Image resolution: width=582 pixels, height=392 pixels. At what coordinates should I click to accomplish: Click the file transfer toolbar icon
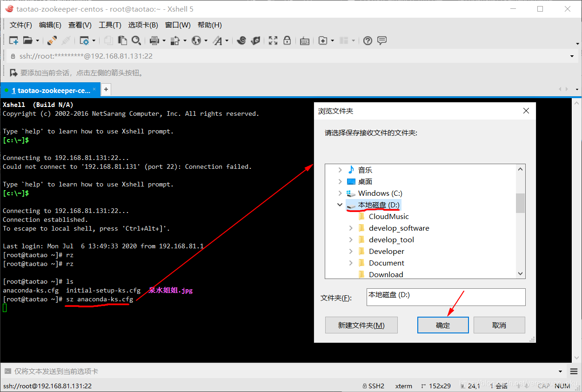click(175, 41)
